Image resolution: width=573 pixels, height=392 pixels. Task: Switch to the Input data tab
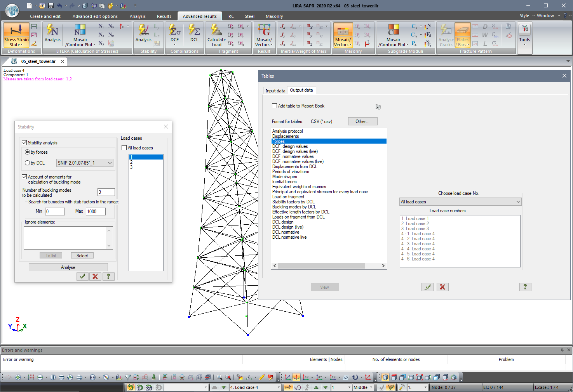tap(275, 91)
